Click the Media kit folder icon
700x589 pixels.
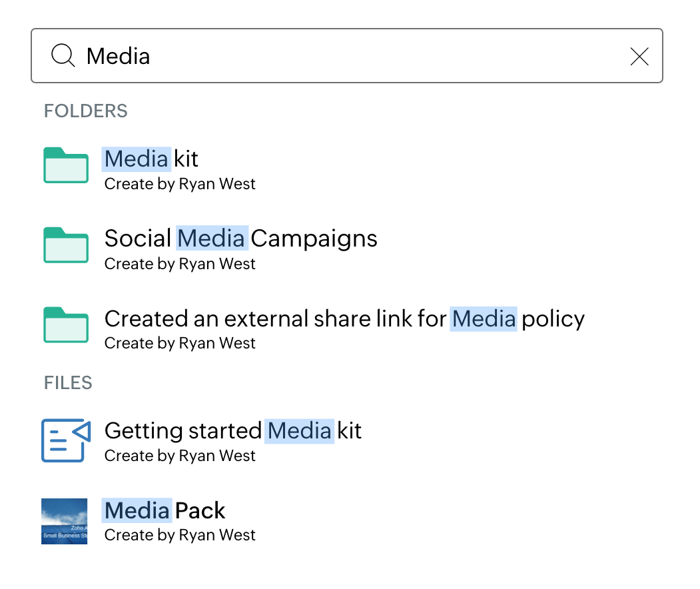click(66, 165)
